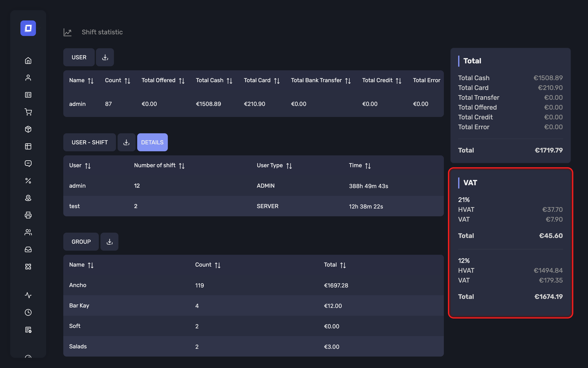Click the €45.60 VAT total
The image size is (588, 368).
coord(551,236)
